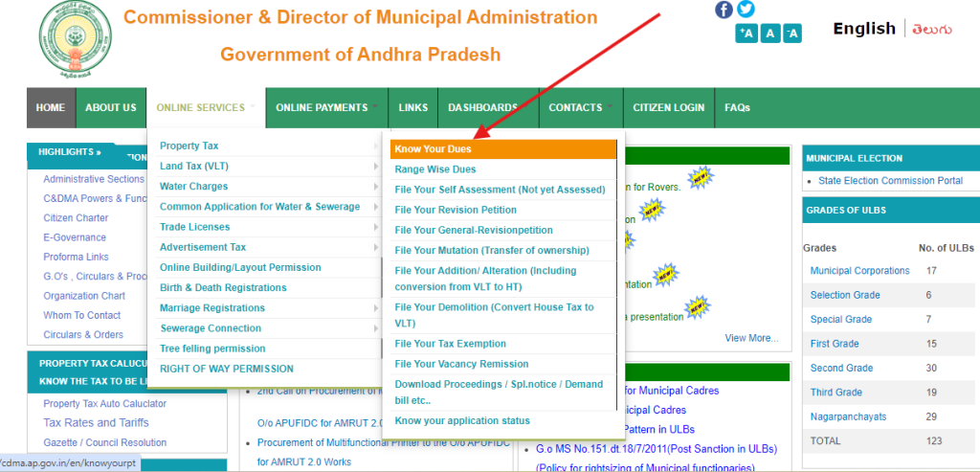The width and height of the screenshot is (980, 472).
Task: Expand the Dashboards dropdown menu
Action: (486, 108)
